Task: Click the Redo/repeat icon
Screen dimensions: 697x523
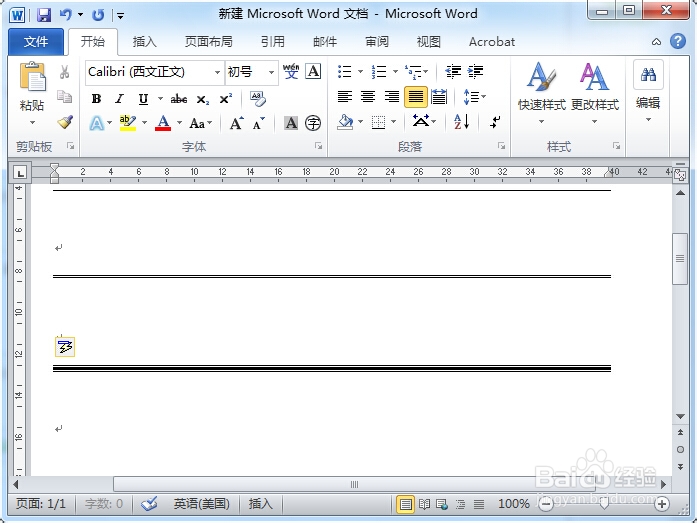Action: (x=98, y=15)
